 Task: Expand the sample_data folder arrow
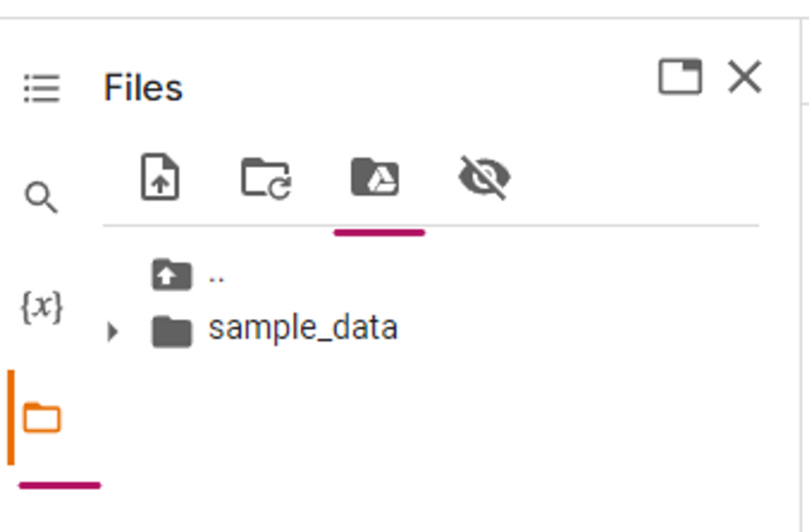pos(112,332)
